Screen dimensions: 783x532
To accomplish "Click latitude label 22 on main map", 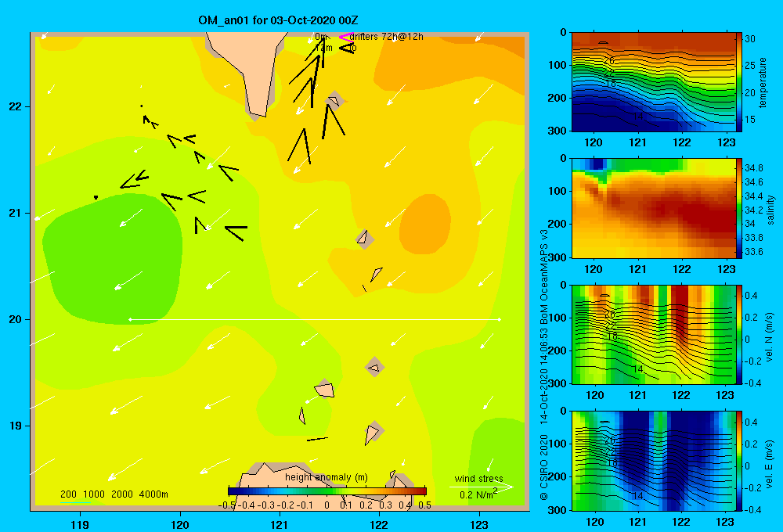I will tap(15, 106).
